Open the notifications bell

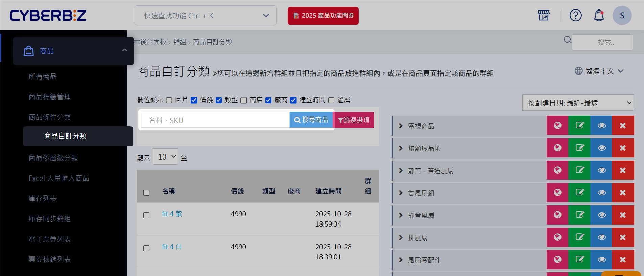[x=599, y=15]
